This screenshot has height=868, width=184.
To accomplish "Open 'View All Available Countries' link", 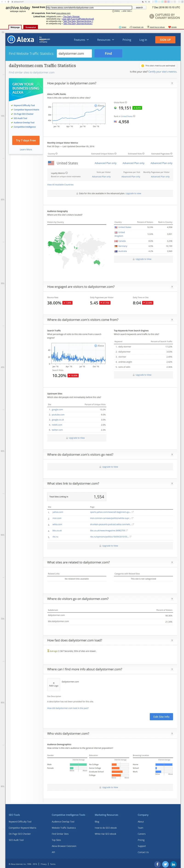I will point(60,185).
